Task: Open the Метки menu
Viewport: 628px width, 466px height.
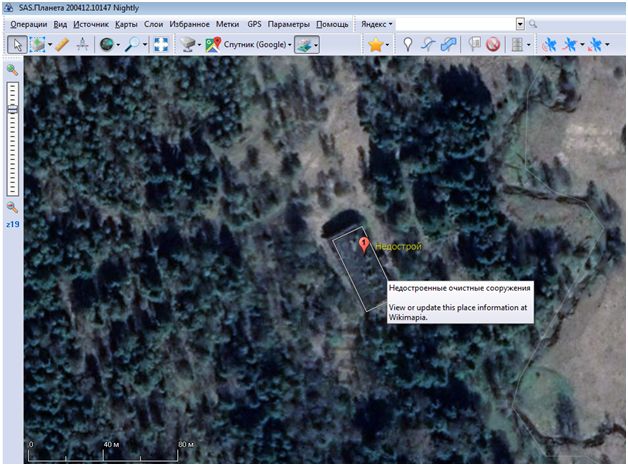Action: click(x=227, y=24)
